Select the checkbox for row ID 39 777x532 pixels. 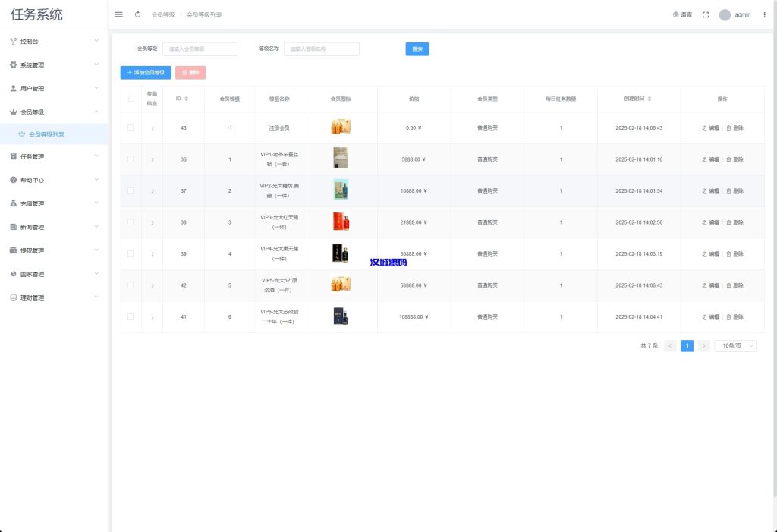tap(131, 253)
